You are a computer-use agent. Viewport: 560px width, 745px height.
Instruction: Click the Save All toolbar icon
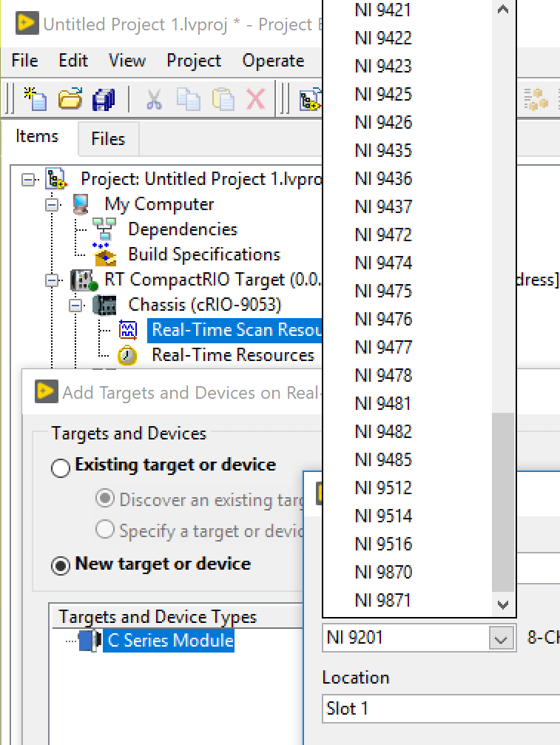104,100
